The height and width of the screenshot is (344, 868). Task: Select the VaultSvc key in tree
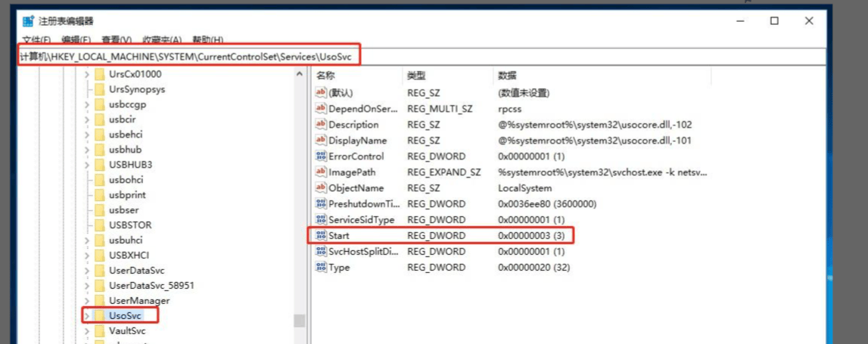point(126,330)
